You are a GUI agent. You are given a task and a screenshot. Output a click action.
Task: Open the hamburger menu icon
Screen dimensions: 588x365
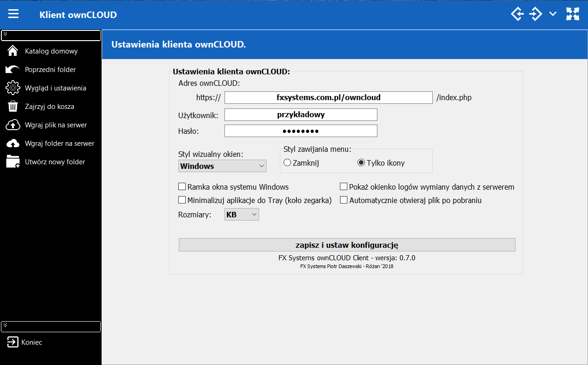point(13,14)
